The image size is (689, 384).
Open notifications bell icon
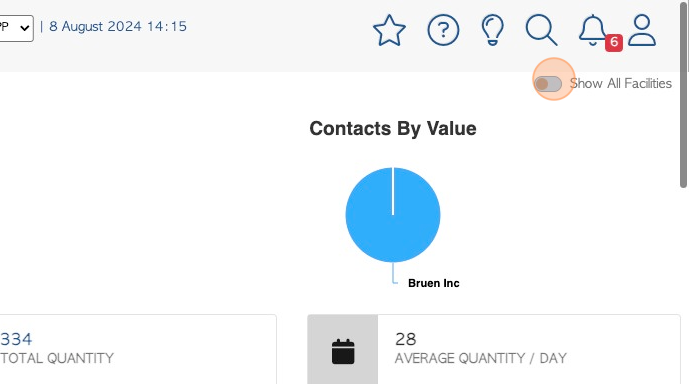pyautogui.click(x=592, y=29)
